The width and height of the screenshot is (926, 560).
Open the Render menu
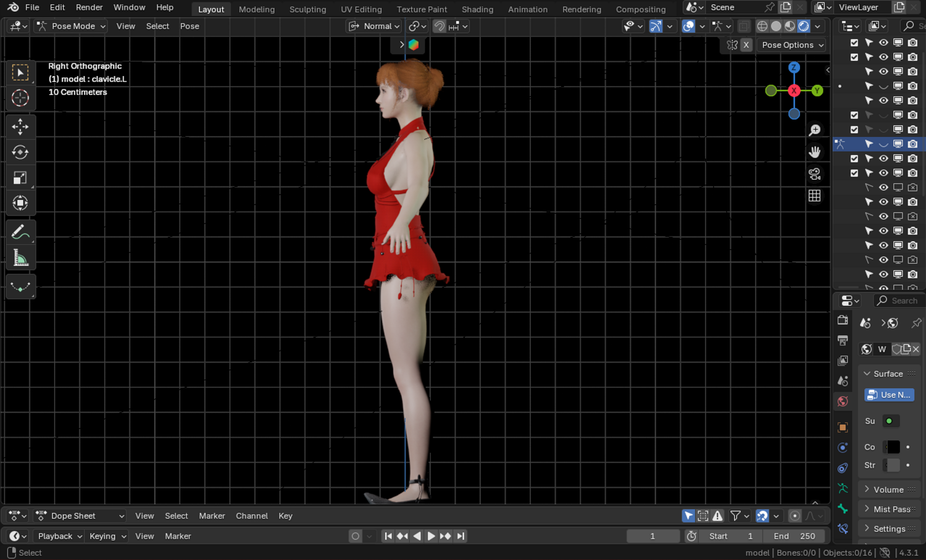pyautogui.click(x=89, y=7)
